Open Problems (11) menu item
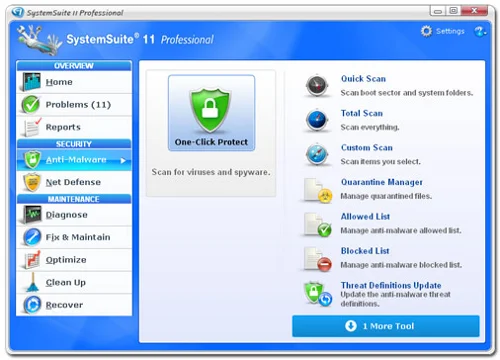This screenshot has width=500, height=360. [74, 104]
